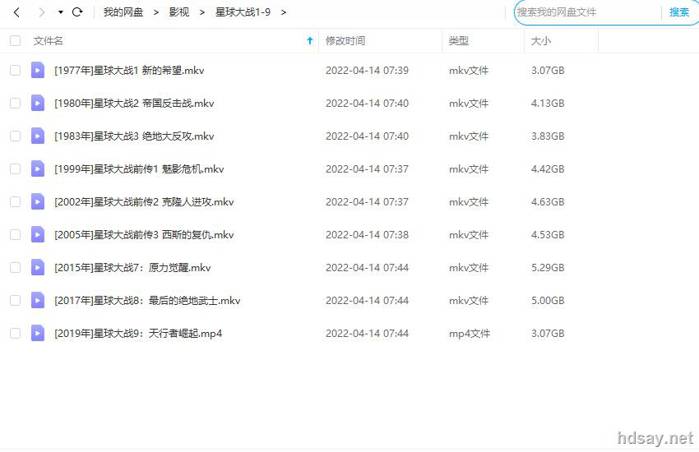Expand chevron after 星球大战1-9 breadcrumb
This screenshot has height=452, width=699.
[284, 12]
